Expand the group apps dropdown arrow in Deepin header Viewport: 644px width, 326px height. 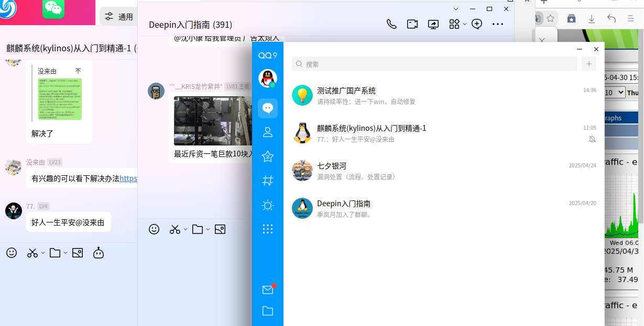tap(464, 24)
